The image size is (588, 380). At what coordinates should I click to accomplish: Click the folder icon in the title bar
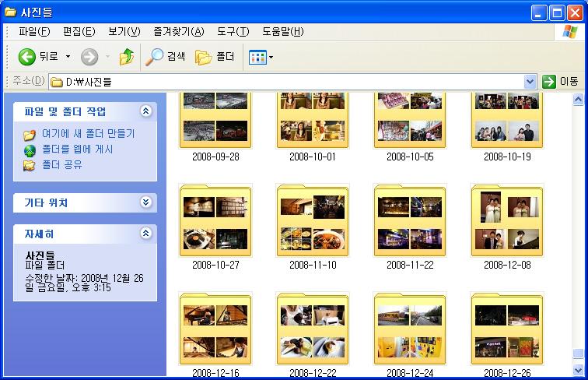pos(10,12)
